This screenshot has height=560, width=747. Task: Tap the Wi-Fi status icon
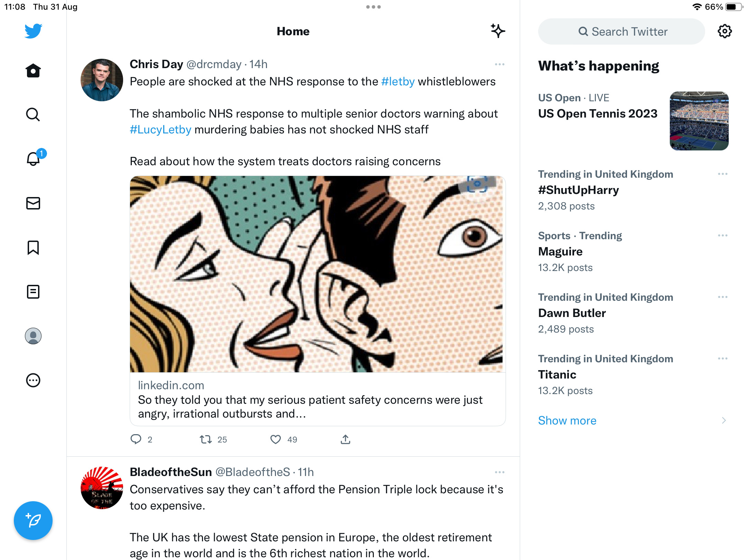697,7
